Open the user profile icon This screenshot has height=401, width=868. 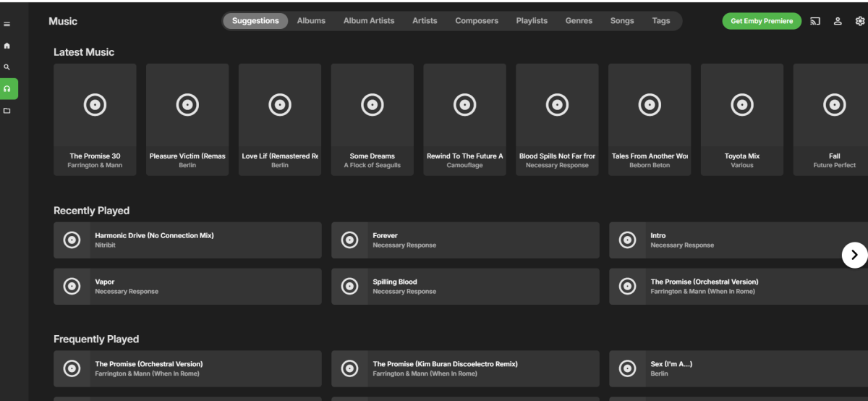tap(838, 21)
